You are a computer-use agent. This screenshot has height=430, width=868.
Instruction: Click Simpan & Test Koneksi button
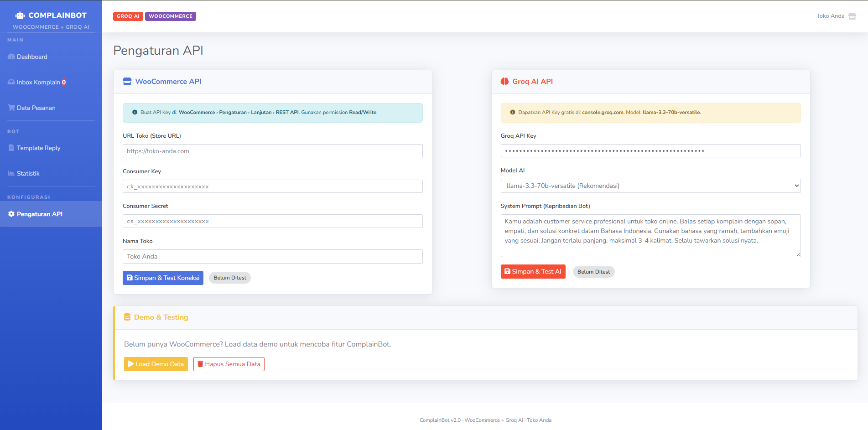(163, 278)
